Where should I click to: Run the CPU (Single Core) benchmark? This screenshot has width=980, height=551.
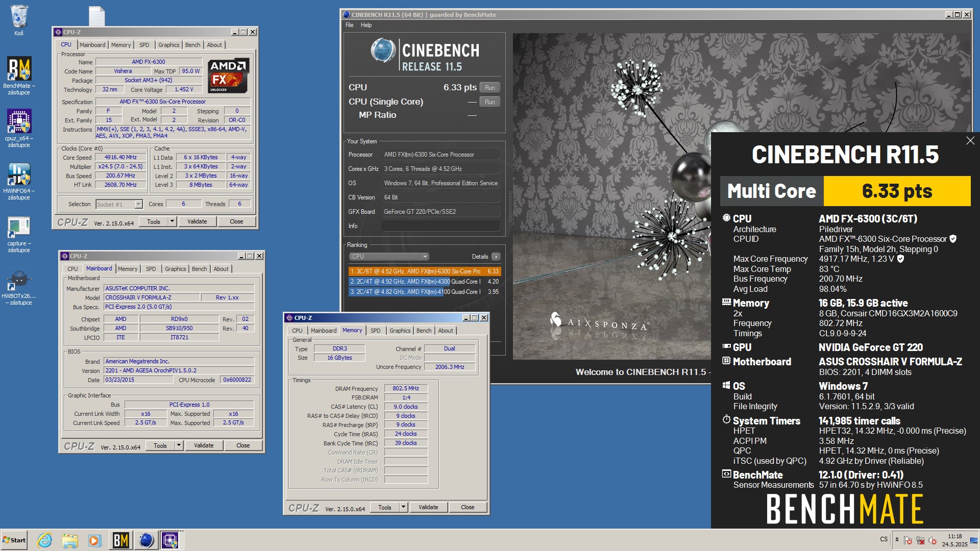pos(489,102)
